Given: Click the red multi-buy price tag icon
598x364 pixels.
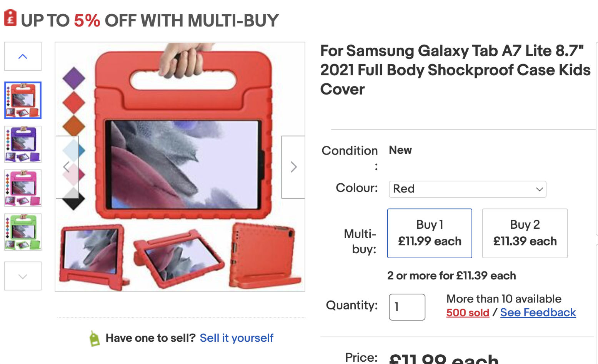Looking at the screenshot, I should point(10,18).
